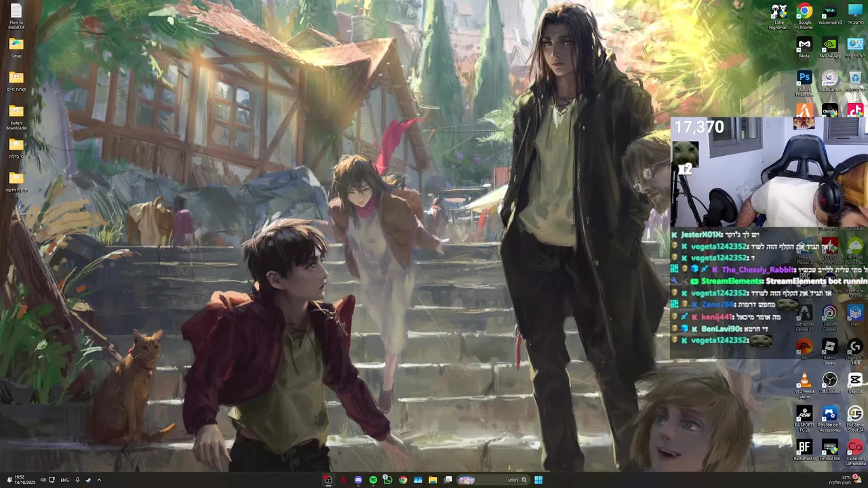Image resolution: width=868 pixels, height=488 pixels.
Task: Open the NVIDIA App desktop shortcut
Action: pyautogui.click(x=830, y=47)
